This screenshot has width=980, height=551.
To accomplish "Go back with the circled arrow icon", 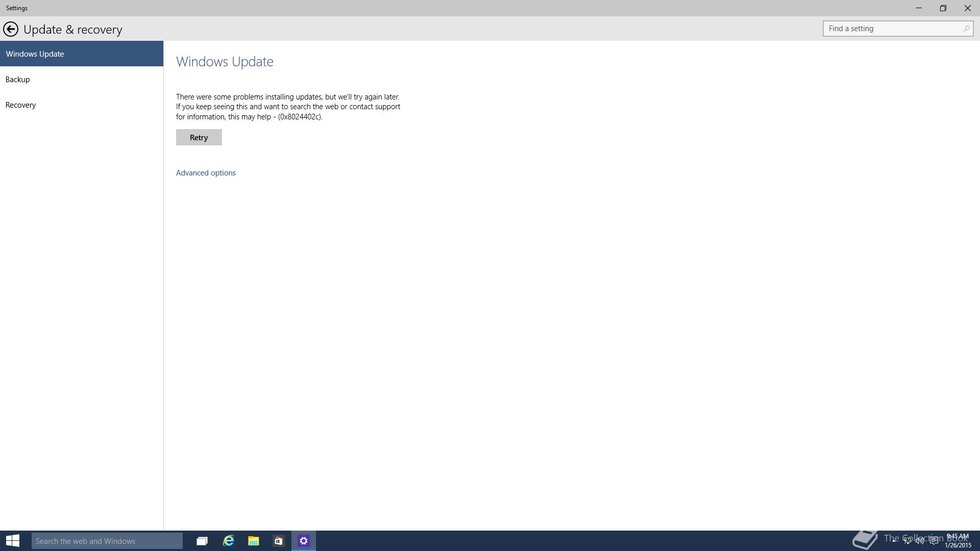I will (x=11, y=29).
